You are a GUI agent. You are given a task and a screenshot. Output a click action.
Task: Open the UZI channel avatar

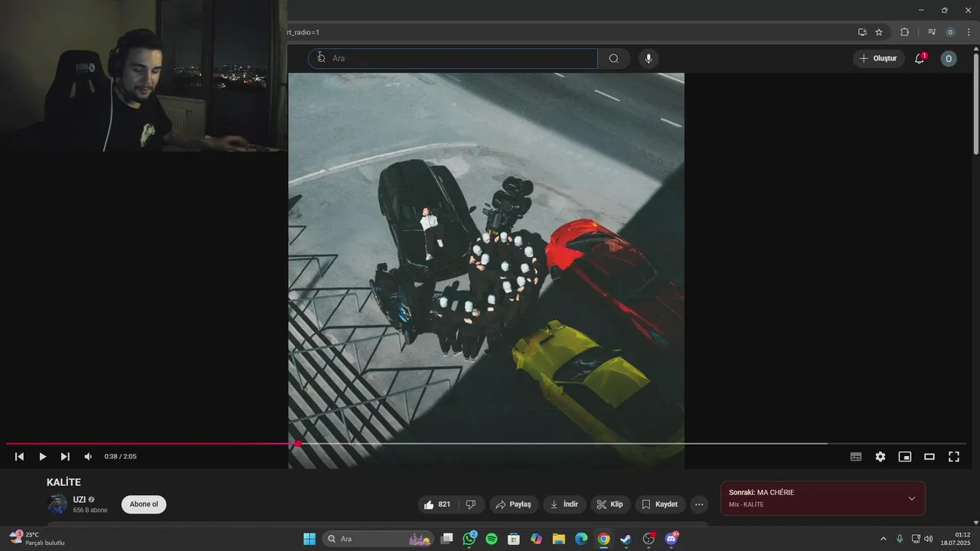point(57,504)
